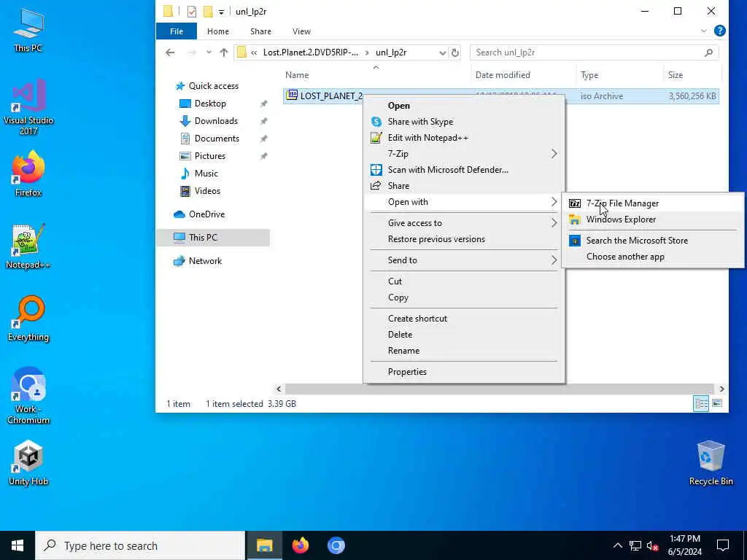This screenshot has height=560, width=747.
Task: Click Properties checkmark icon in title bar
Action: (192, 12)
